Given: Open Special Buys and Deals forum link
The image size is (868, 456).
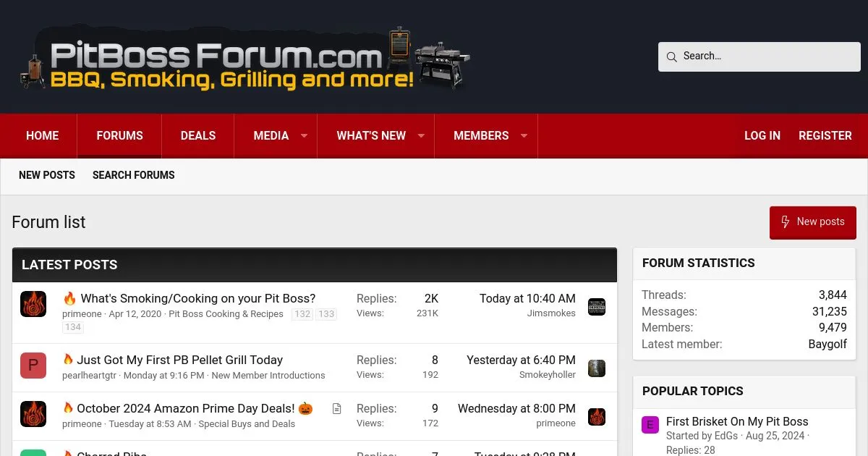Looking at the screenshot, I should [x=247, y=424].
